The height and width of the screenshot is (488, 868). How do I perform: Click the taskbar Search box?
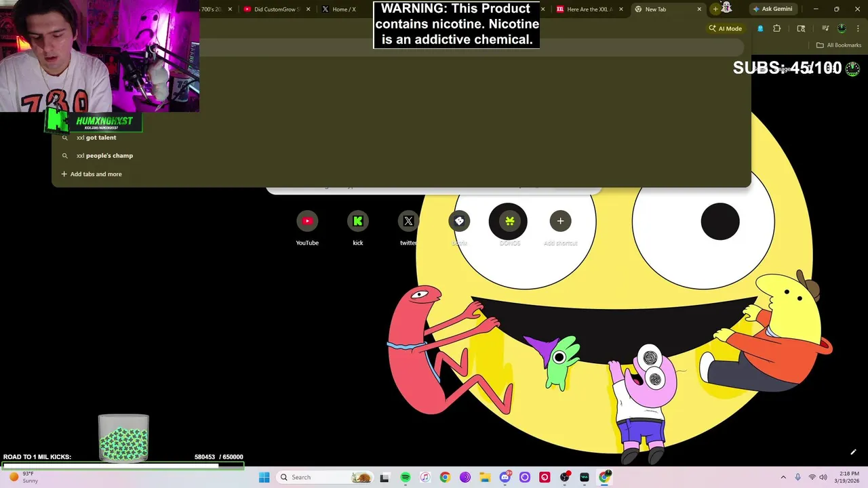tap(324, 477)
